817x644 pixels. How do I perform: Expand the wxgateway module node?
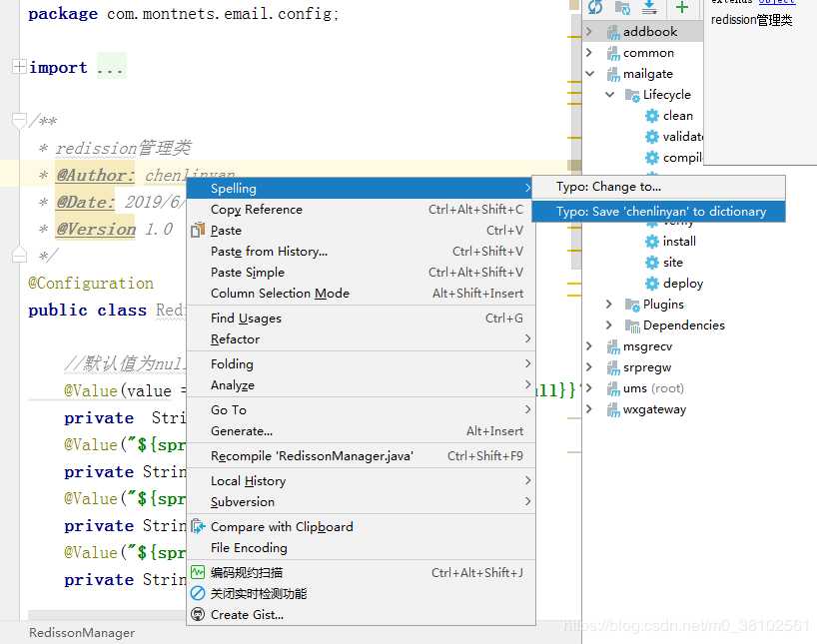point(589,408)
